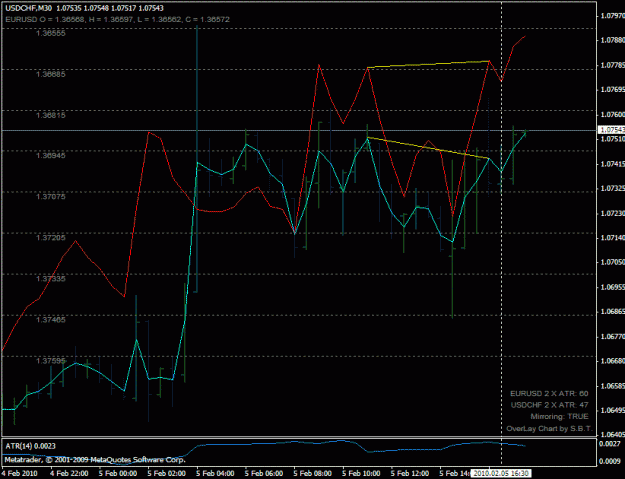The image size is (625, 479).
Task: Click the EURUSD overlay level 1.37595
Action: click(x=51, y=361)
